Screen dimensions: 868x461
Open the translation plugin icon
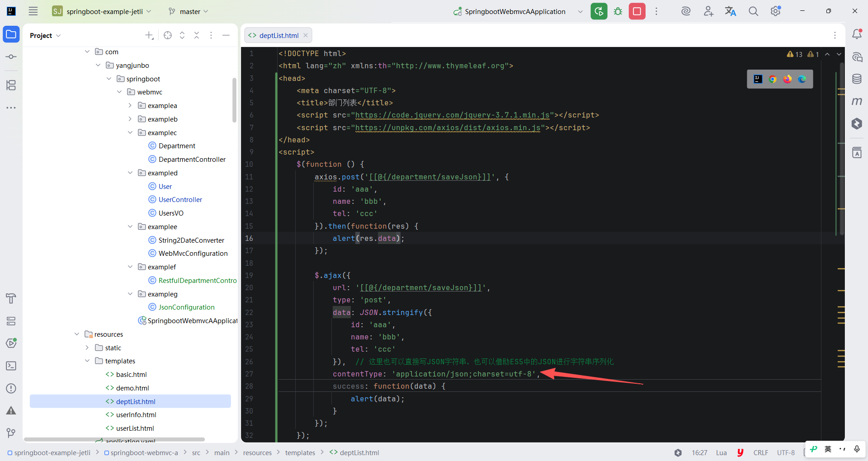click(x=731, y=11)
